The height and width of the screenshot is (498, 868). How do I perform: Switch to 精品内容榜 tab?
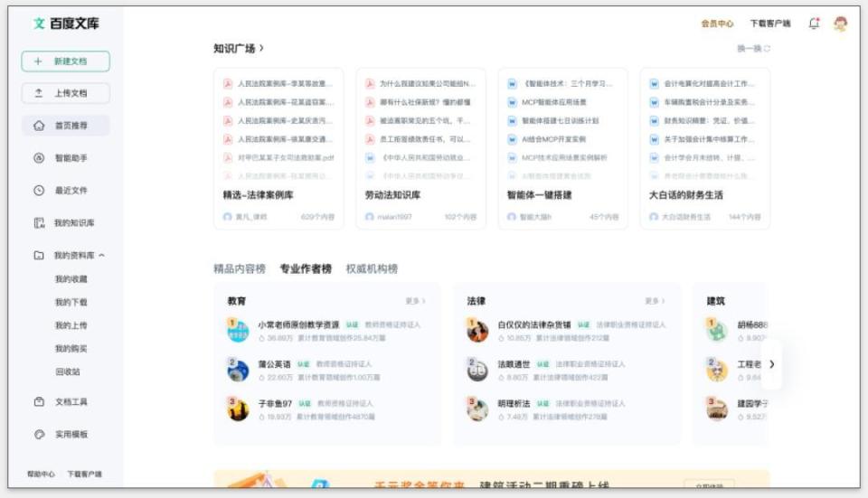click(x=240, y=269)
